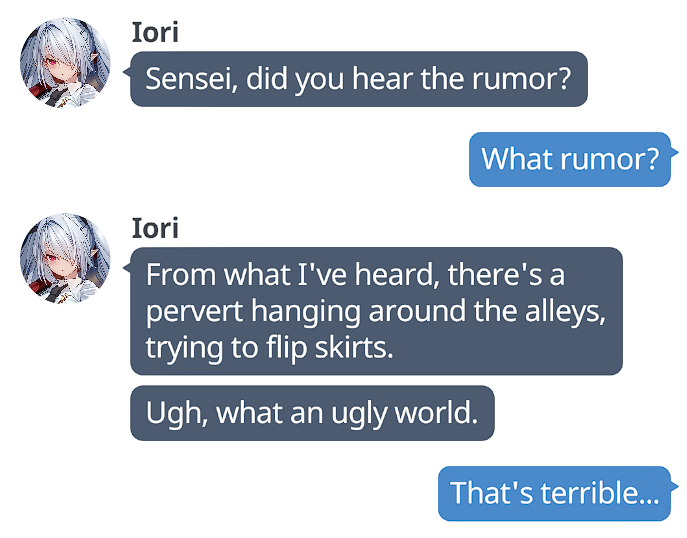687x538 pixels.
Task: Select the 'Sensei, did you hear the rumor?' bubble
Action: 359,79
